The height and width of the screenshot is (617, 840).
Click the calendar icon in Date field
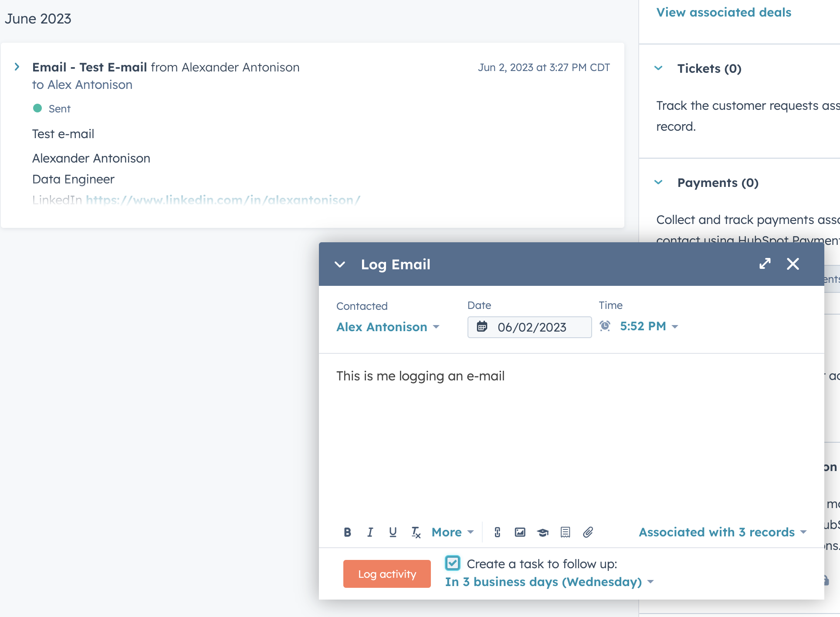click(x=482, y=326)
